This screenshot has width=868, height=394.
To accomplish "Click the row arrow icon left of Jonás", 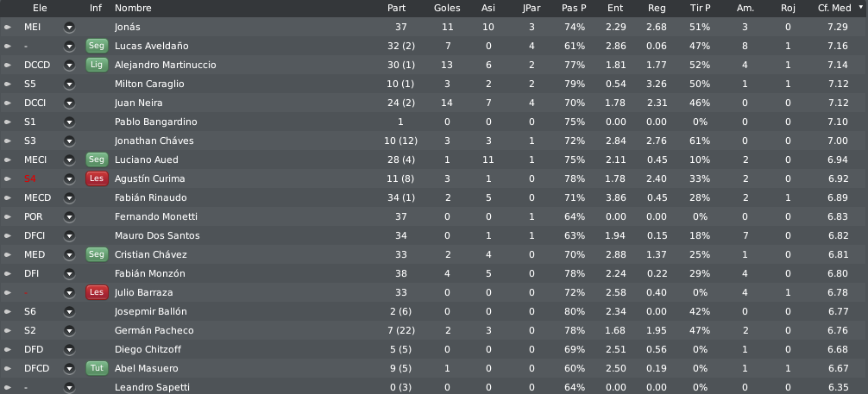I will click(7, 27).
